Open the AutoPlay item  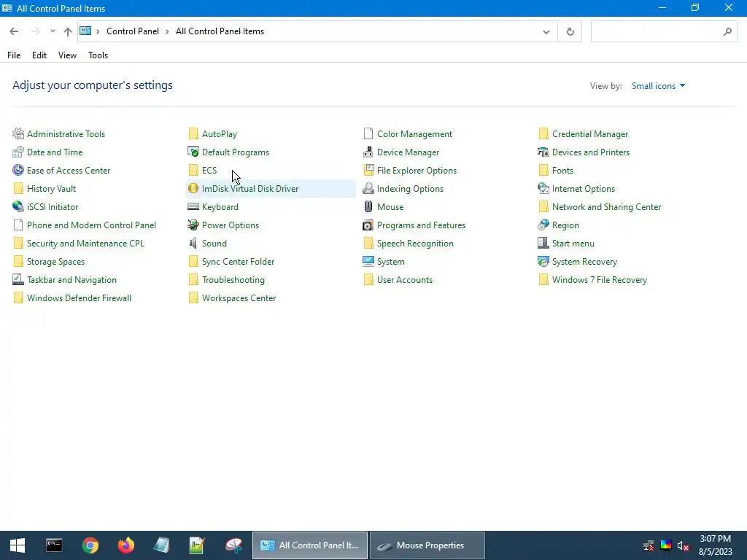[x=219, y=134]
